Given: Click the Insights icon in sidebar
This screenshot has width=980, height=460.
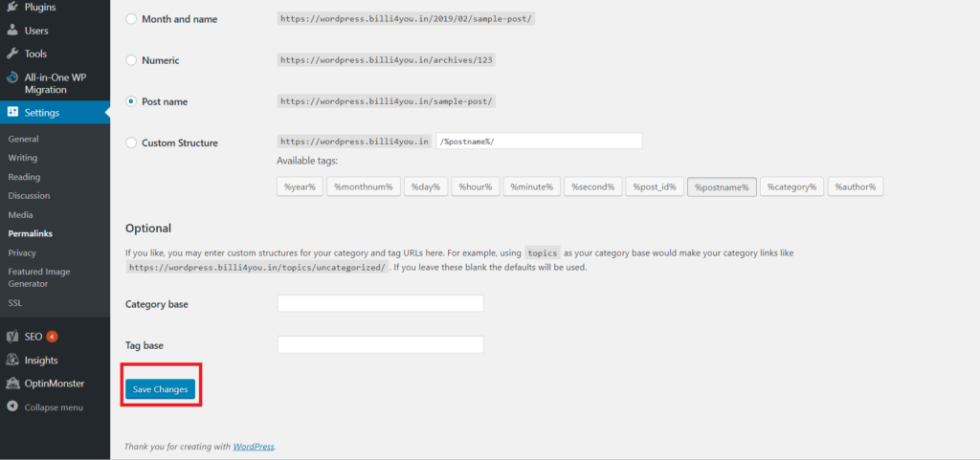Looking at the screenshot, I should (x=11, y=361).
